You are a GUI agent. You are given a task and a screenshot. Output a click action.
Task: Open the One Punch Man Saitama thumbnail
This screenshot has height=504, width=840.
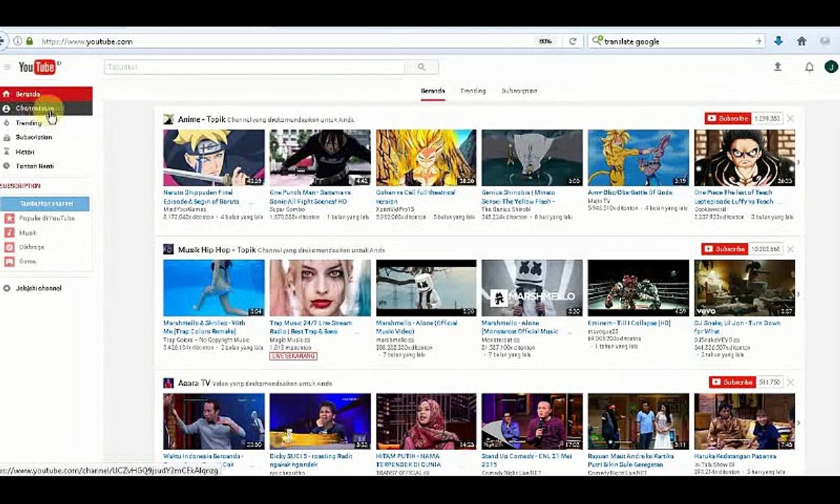click(x=320, y=157)
